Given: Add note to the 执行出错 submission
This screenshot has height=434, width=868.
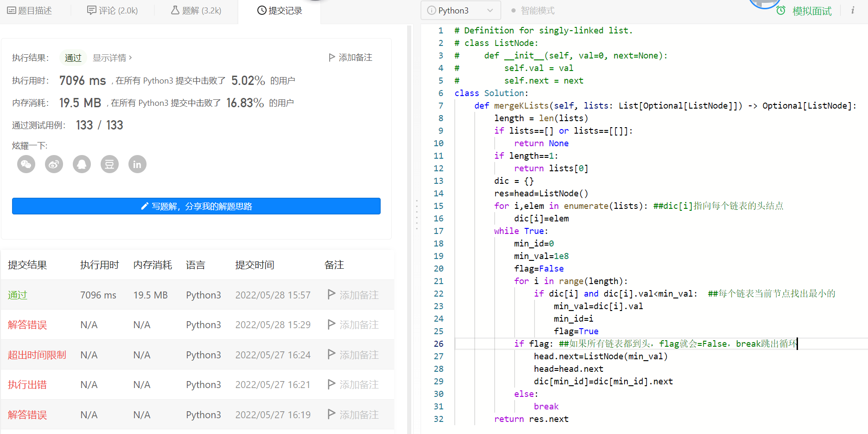Looking at the screenshot, I should point(353,385).
